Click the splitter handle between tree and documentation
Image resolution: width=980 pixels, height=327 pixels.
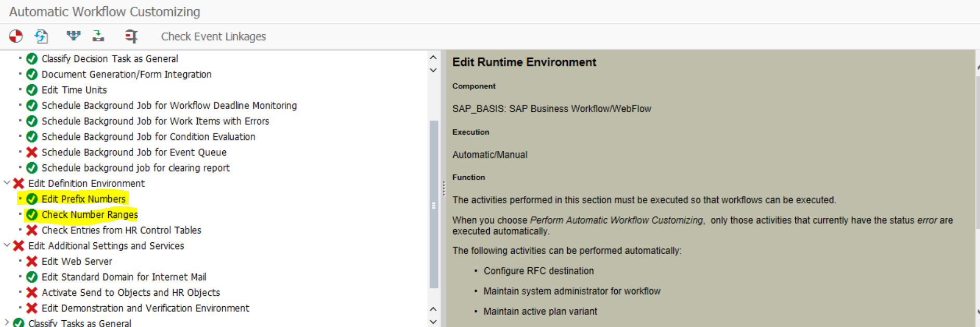[x=443, y=189]
